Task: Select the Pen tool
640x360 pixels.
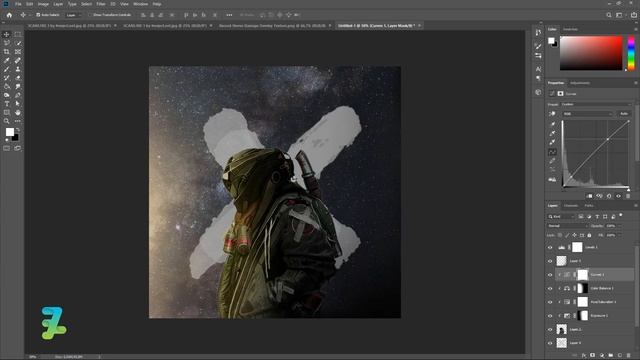Action: [x=18, y=95]
